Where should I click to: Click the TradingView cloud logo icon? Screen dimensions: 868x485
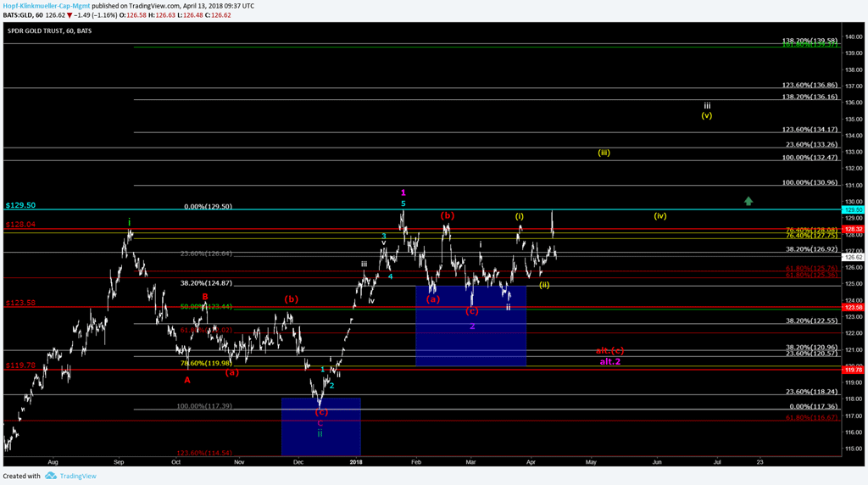click(50, 476)
